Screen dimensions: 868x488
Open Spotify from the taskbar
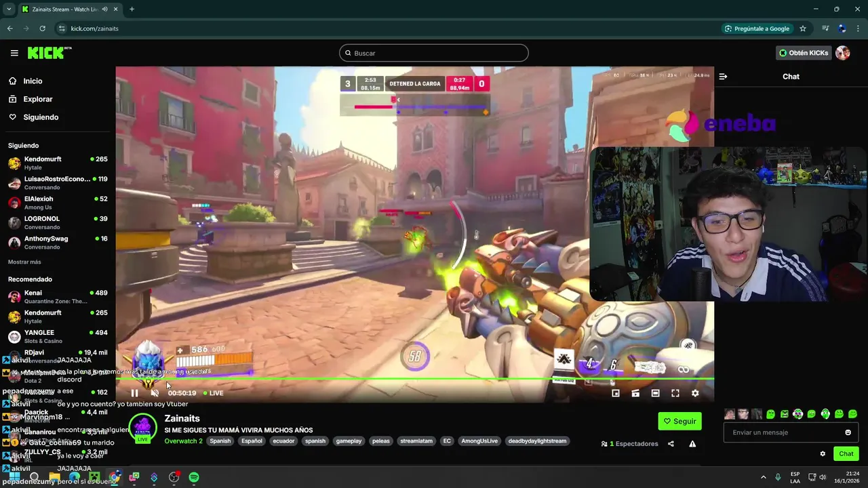pyautogui.click(x=194, y=477)
